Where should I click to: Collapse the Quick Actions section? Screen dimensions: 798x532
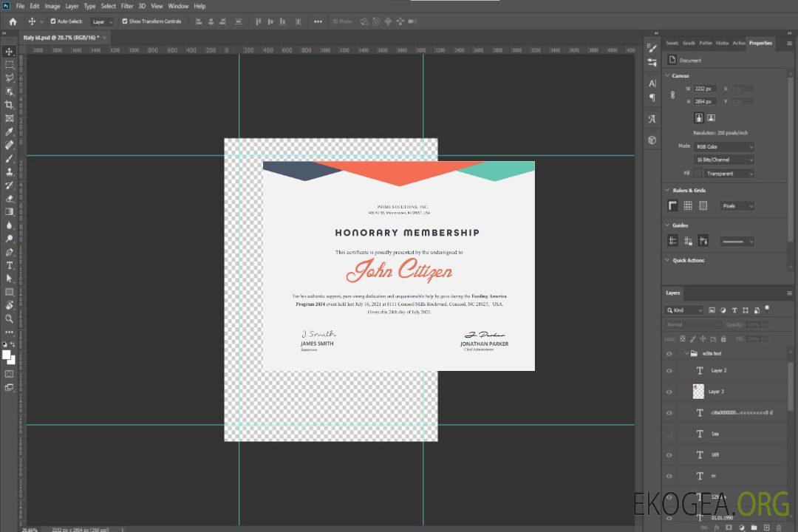coord(668,260)
